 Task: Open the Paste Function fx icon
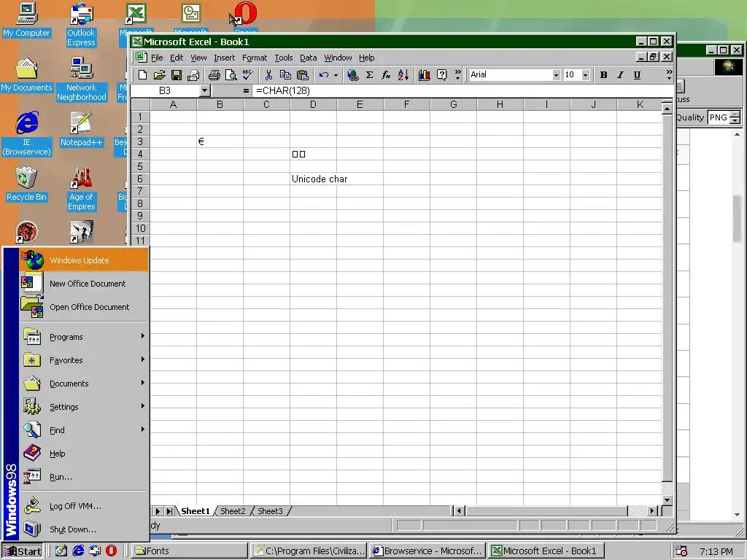(386, 75)
